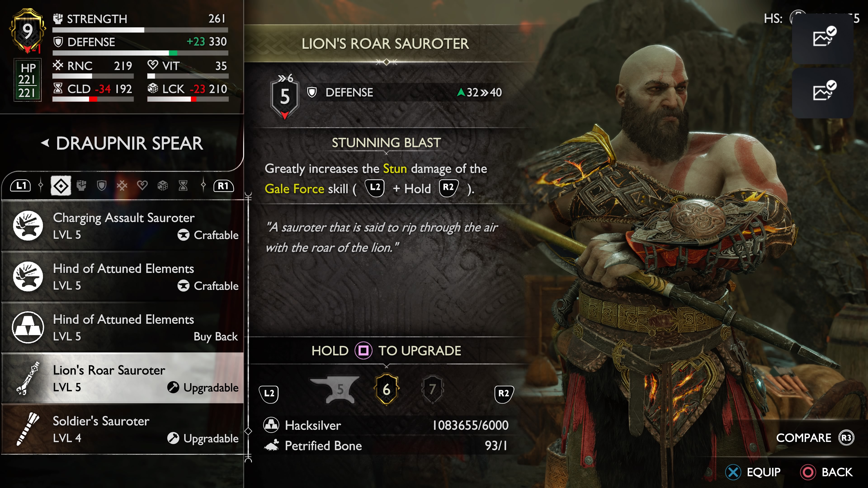Select the level 7 upgrade badge
Viewport: 868px width, 488px height.
tap(432, 389)
